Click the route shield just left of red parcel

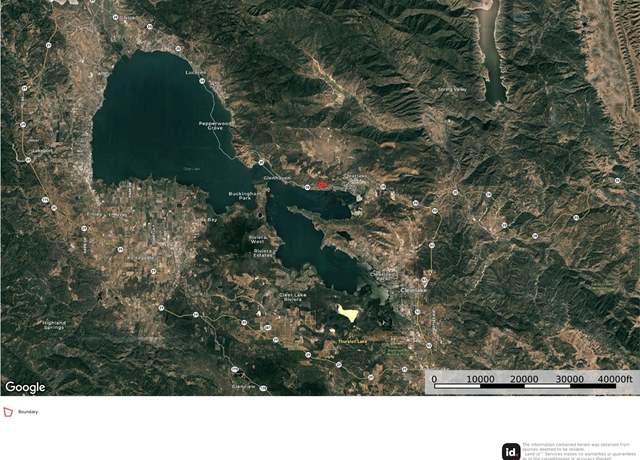(x=308, y=187)
